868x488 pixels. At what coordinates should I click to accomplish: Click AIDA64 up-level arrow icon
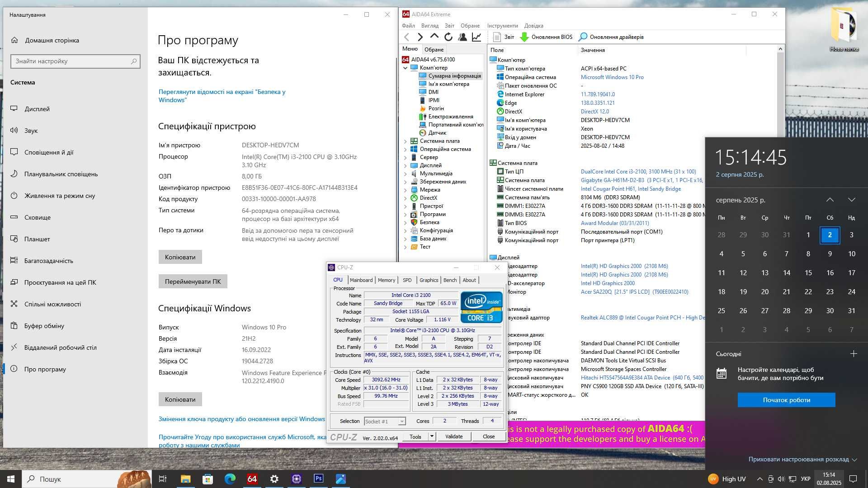point(434,36)
